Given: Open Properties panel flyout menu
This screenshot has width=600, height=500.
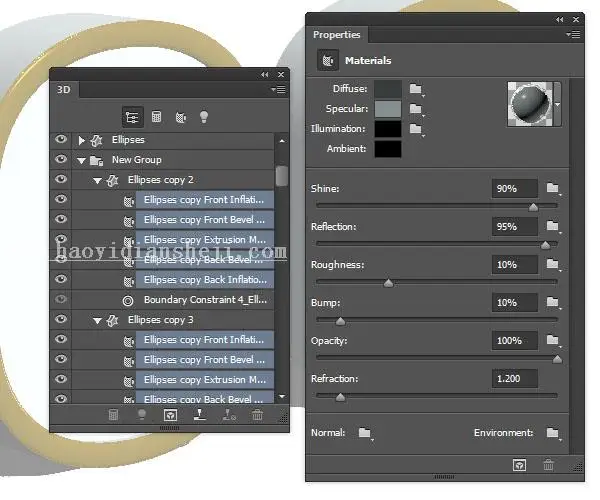Looking at the screenshot, I should click(x=573, y=35).
